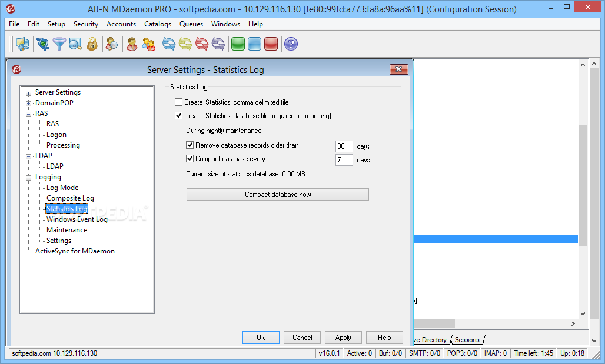Open the File menu
This screenshot has height=364, width=605.
coord(14,24)
